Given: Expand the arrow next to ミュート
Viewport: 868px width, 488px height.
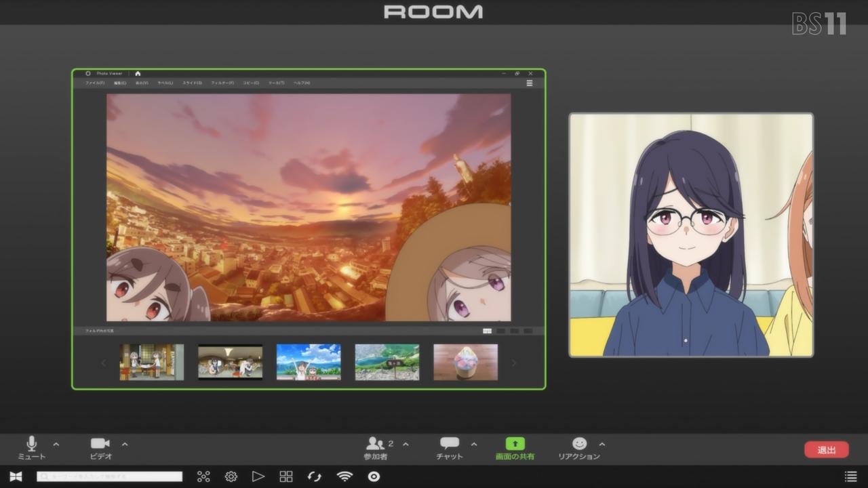Looking at the screenshot, I should click(56, 445).
